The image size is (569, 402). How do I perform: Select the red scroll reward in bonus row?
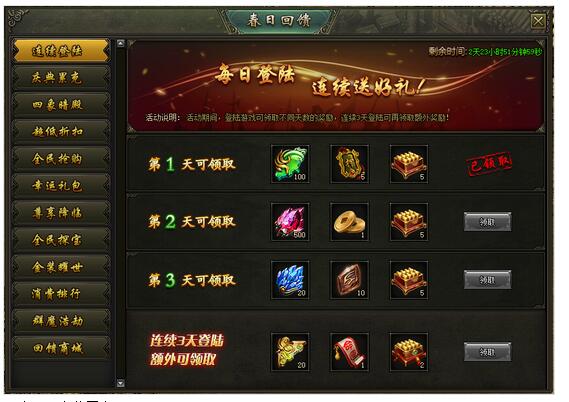(349, 352)
